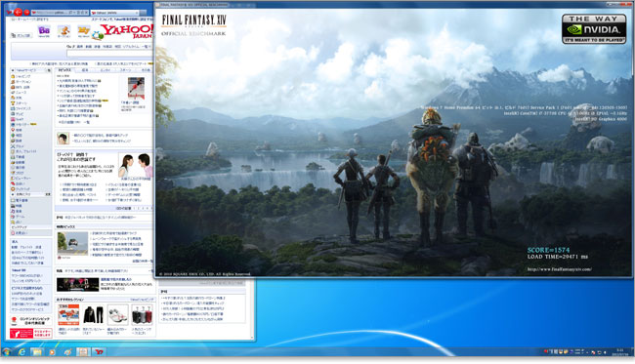The height and width of the screenshot is (364, 635).
Task: Open the Auction gavel icon in Yahoo header
Action: point(63,30)
